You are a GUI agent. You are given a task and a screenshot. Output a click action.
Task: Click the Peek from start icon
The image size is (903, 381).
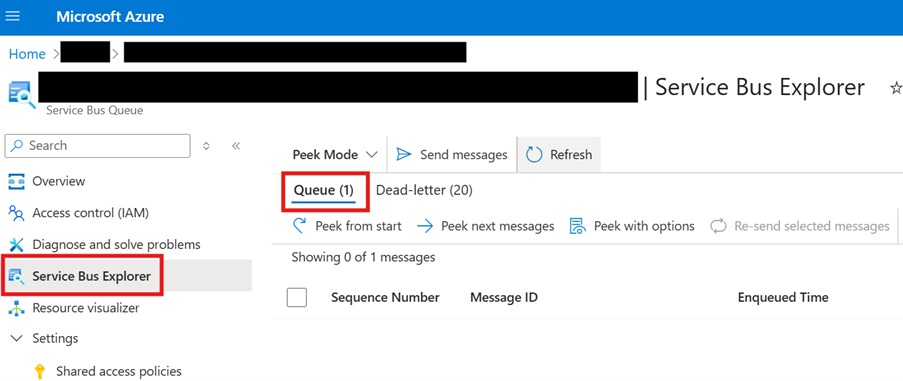tap(299, 226)
